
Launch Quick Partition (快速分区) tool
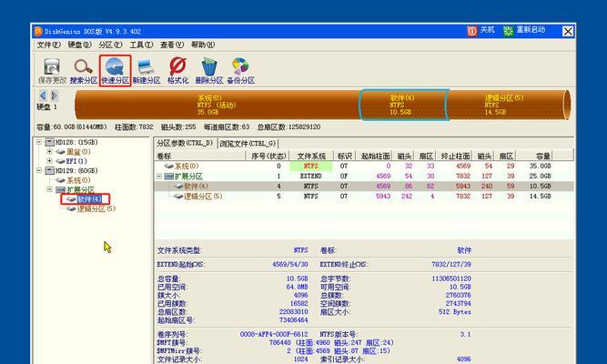(115, 71)
